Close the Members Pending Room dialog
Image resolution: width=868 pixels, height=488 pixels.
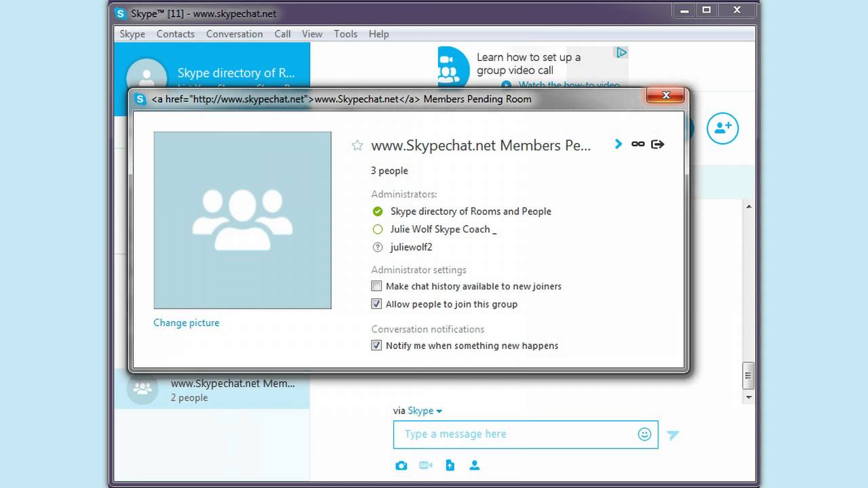(x=665, y=96)
